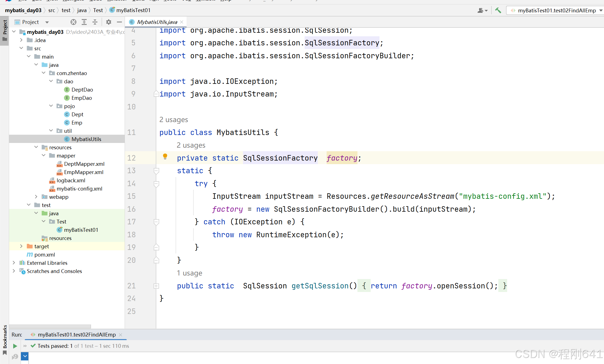
Task: Expand the target folder in tree
Action: pos(21,246)
